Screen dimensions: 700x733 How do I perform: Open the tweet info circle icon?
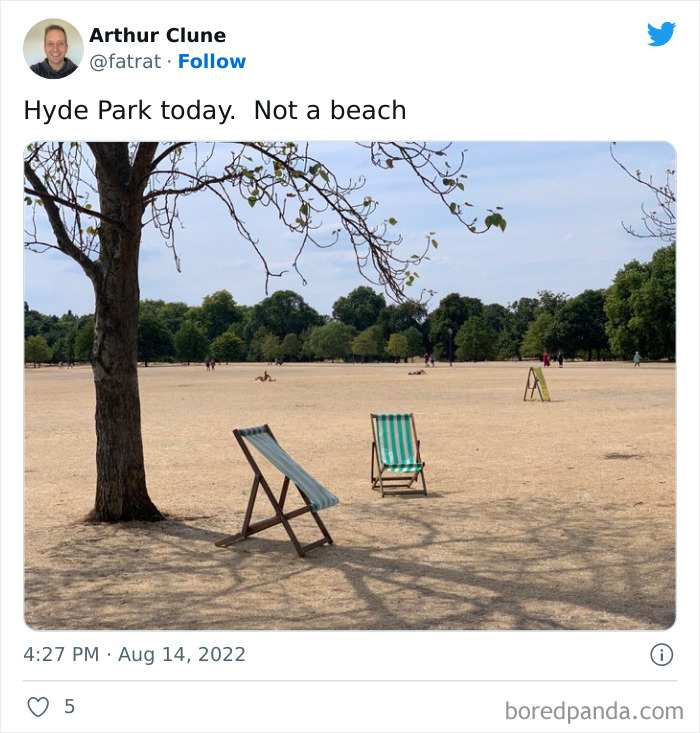662,654
